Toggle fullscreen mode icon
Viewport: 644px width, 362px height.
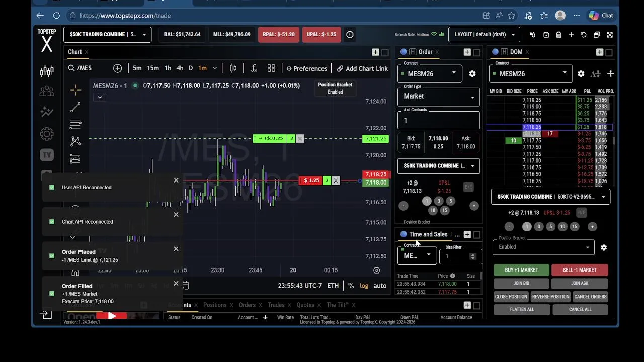[x=610, y=35]
